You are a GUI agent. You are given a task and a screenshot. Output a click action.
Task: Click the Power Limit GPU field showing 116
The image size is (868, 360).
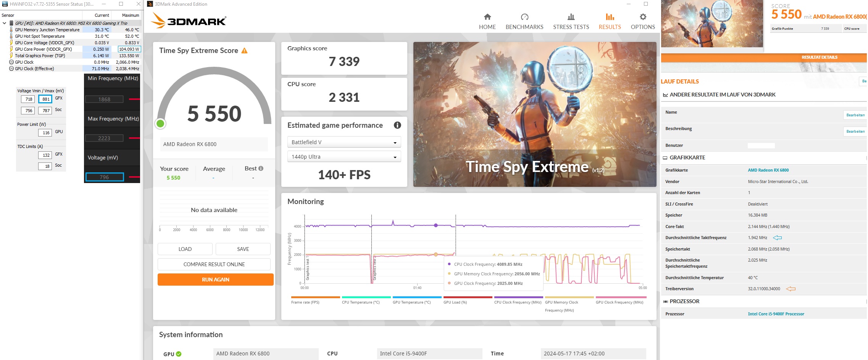pos(45,133)
